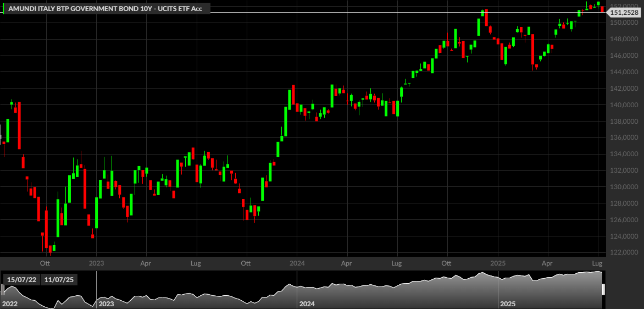Click the 130,0000 price axis label

tap(624, 187)
